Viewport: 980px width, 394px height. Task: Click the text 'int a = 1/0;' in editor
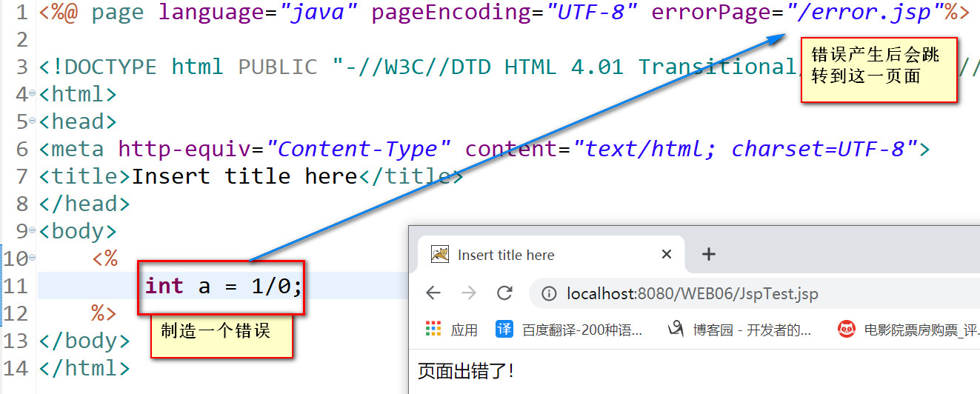(224, 286)
